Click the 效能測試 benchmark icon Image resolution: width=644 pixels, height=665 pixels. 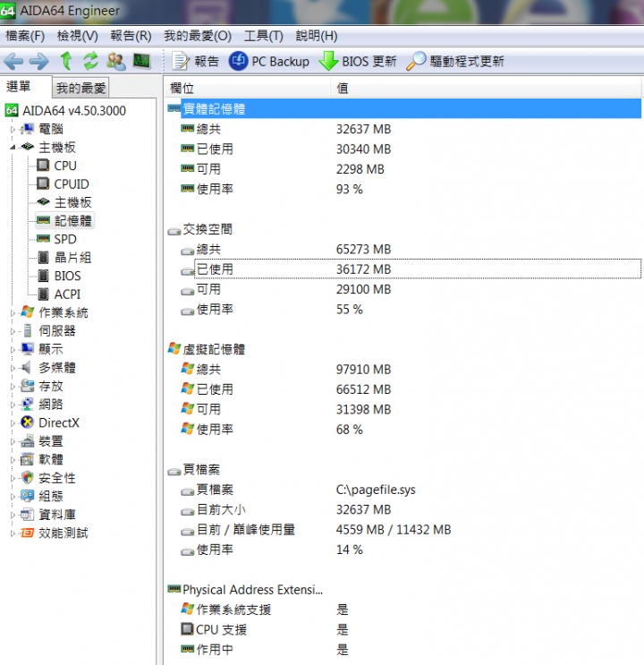[28, 533]
